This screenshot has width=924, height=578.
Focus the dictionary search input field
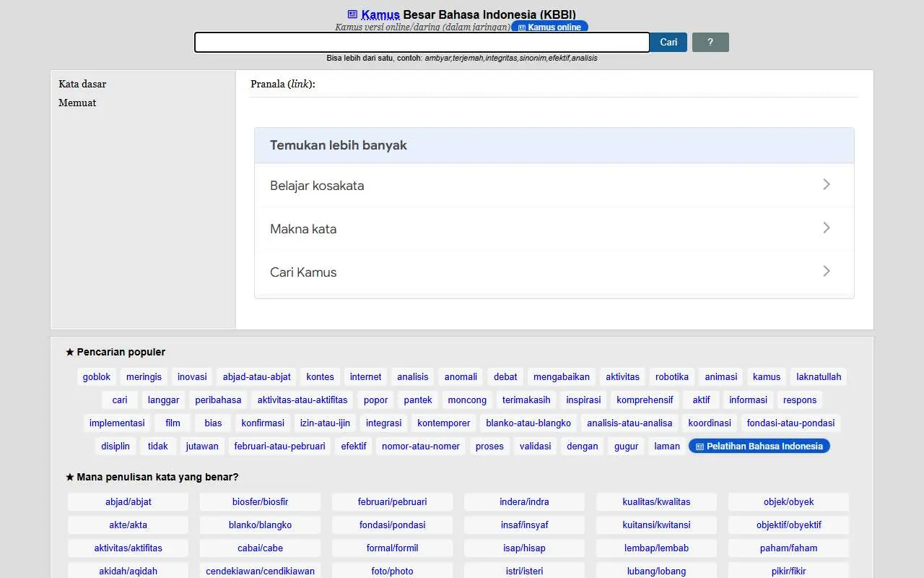(x=422, y=42)
